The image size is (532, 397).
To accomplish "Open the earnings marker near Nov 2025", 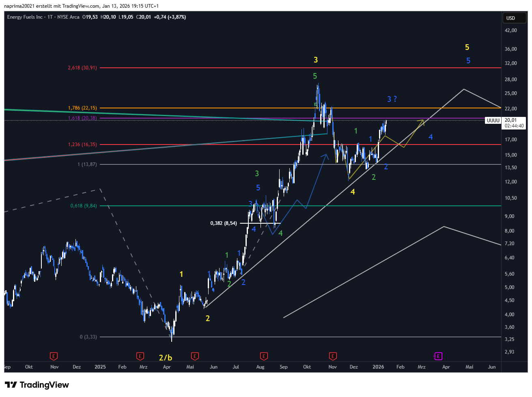I will click(x=333, y=356).
